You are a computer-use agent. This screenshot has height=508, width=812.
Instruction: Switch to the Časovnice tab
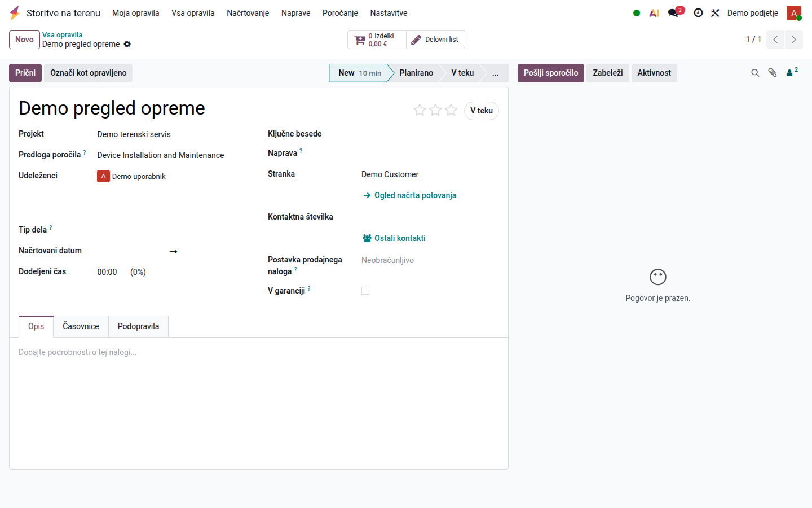tap(81, 326)
